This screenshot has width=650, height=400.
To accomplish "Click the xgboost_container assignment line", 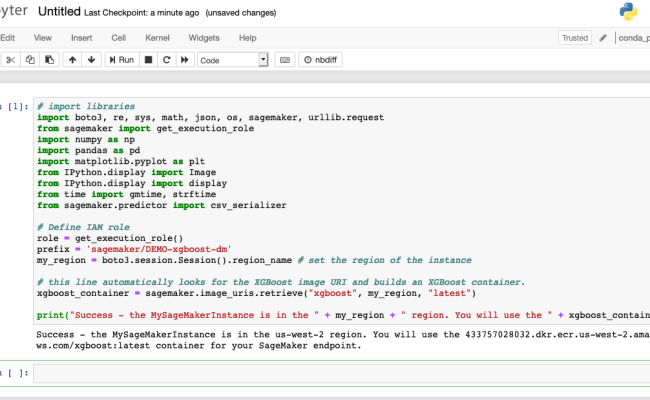I will [x=256, y=293].
